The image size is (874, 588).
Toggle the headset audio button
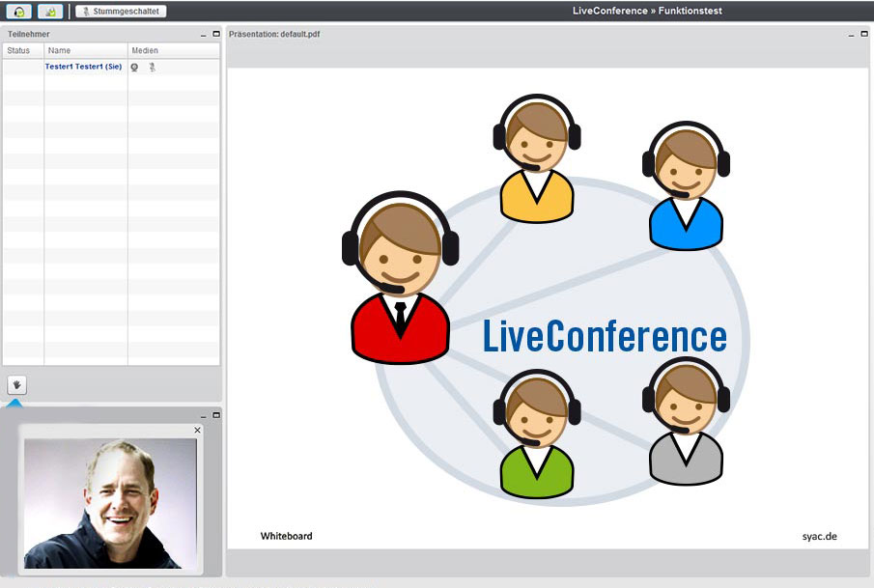point(18,12)
